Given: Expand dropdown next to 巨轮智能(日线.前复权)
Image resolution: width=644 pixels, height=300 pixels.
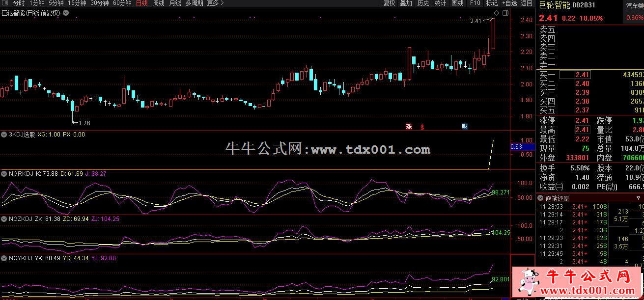Looking at the screenshot, I should 65,13.
